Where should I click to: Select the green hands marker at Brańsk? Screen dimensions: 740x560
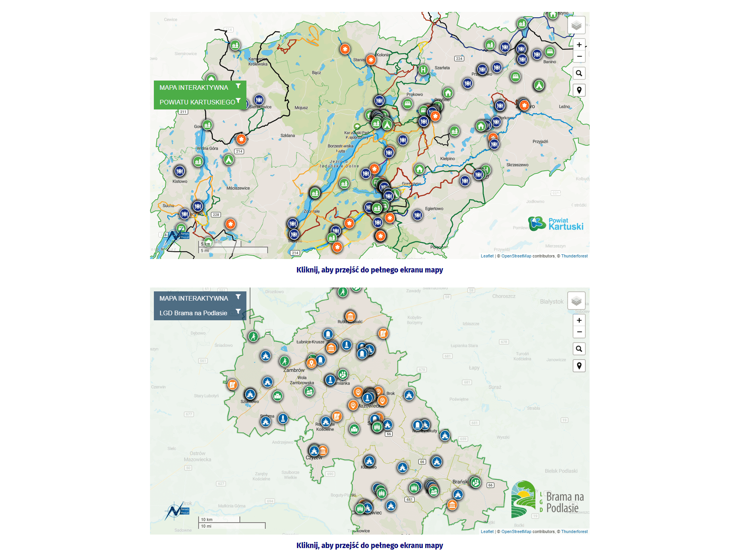pos(476,482)
